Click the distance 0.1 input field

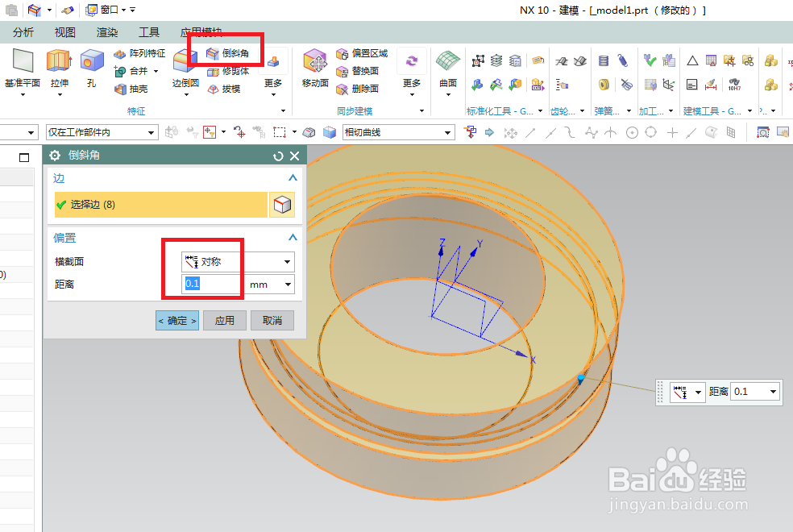(211, 284)
